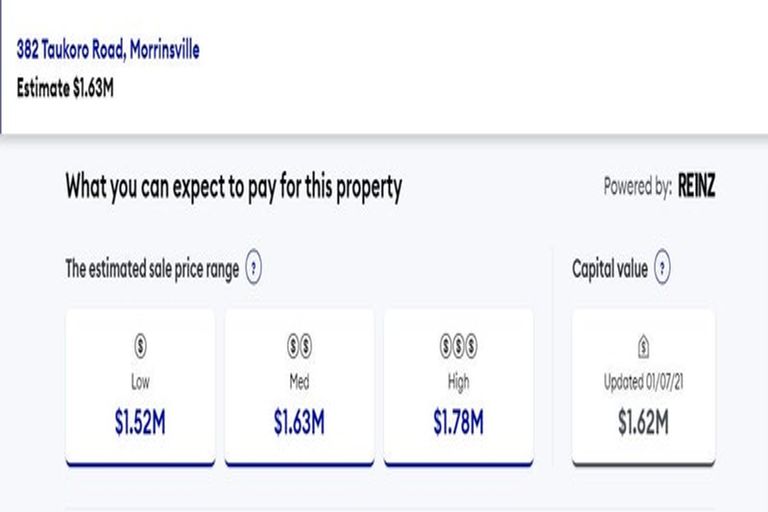Click the triple dollar icon in High card

coord(458,347)
